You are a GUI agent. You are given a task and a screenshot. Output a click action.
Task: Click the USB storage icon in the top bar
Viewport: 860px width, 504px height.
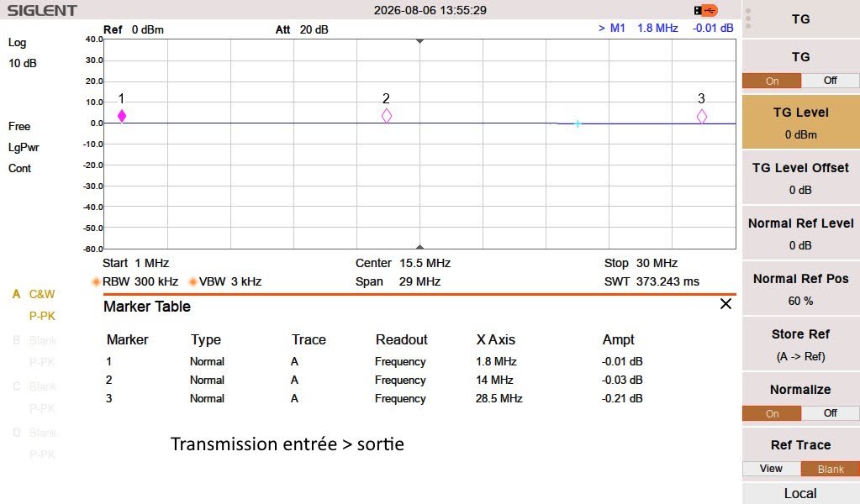point(705,10)
